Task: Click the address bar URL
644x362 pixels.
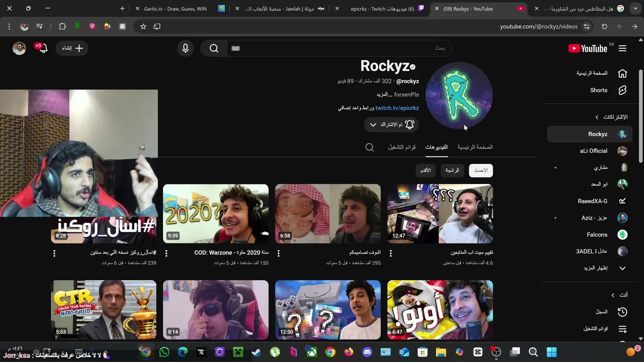Action: pos(538,27)
